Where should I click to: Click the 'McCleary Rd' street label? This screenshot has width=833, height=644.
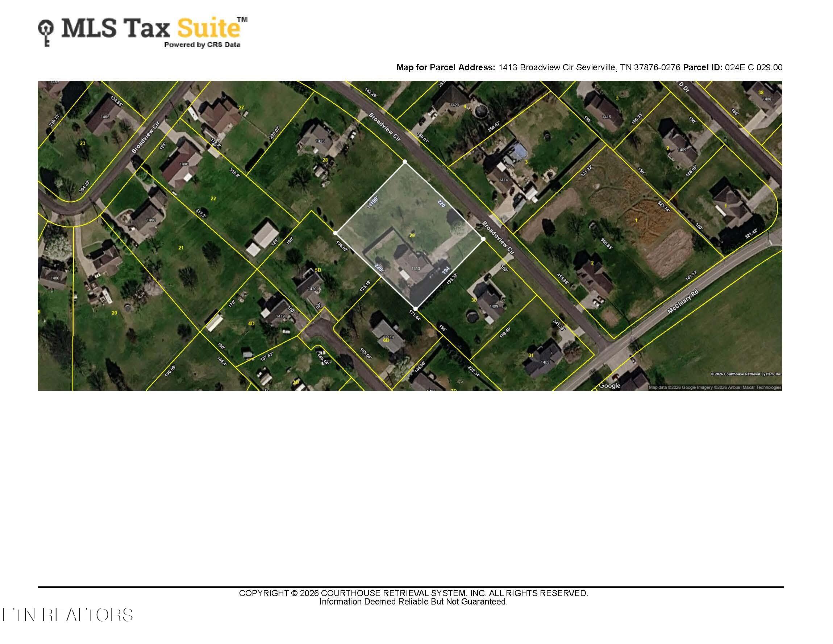(683, 302)
